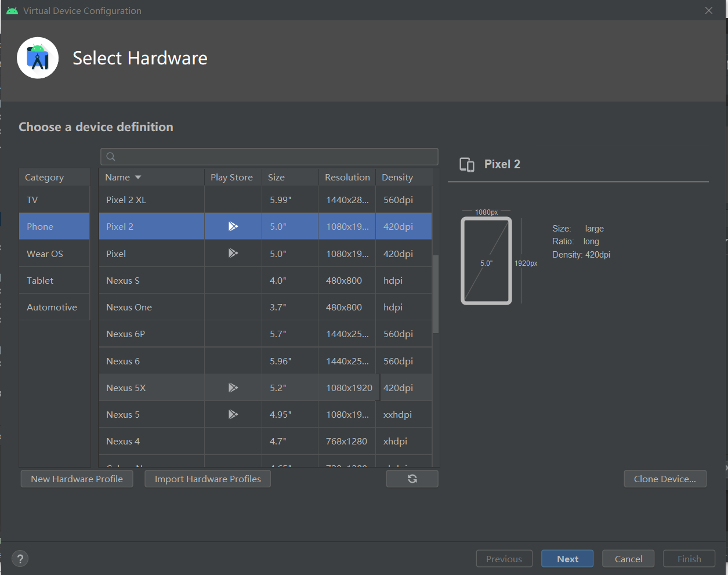Image resolution: width=728 pixels, height=575 pixels.
Task: Click the Play Store icon in Pixel row
Action: click(233, 254)
